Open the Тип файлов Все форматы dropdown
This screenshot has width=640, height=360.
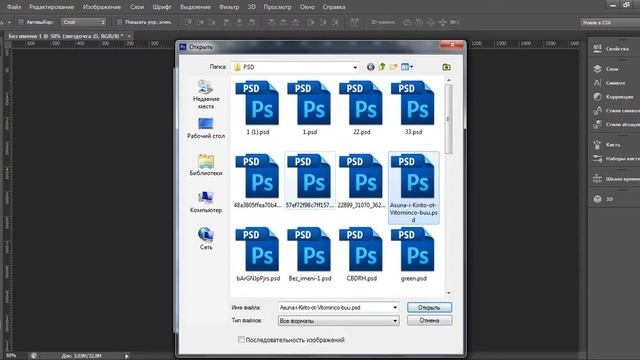tap(338, 321)
